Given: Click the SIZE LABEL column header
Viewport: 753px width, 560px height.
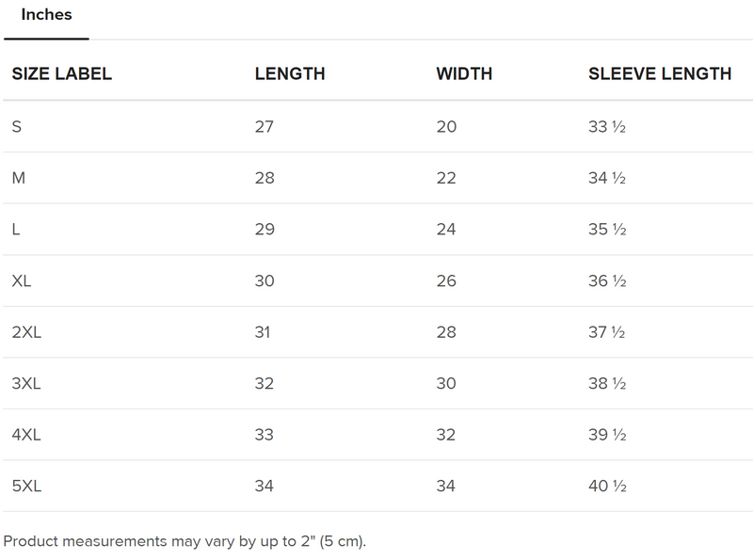Looking at the screenshot, I should [61, 74].
